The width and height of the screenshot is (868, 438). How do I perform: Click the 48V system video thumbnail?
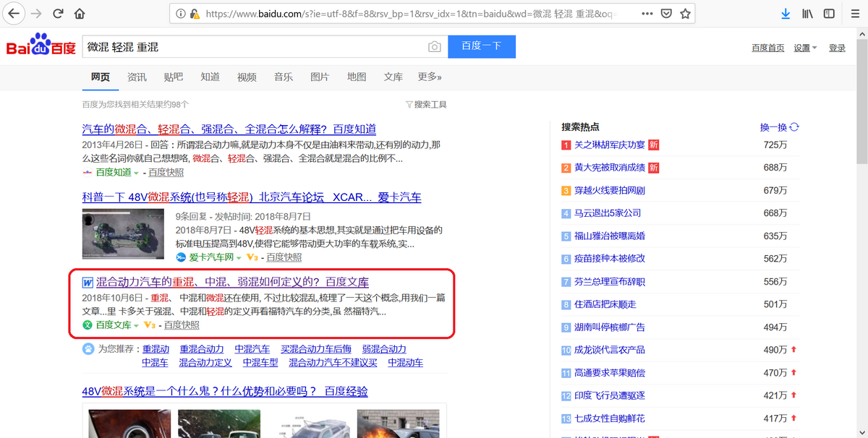coord(123,233)
